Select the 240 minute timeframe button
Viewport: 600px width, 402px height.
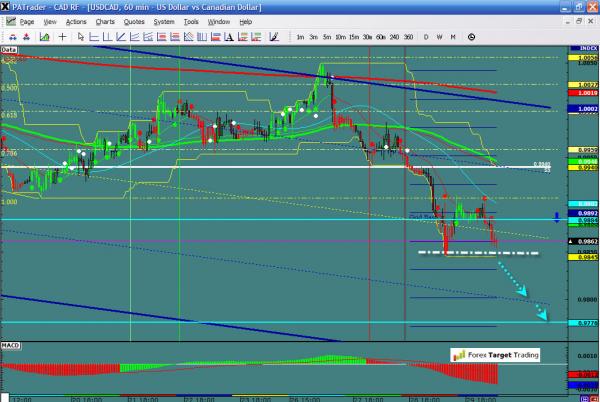pos(394,37)
